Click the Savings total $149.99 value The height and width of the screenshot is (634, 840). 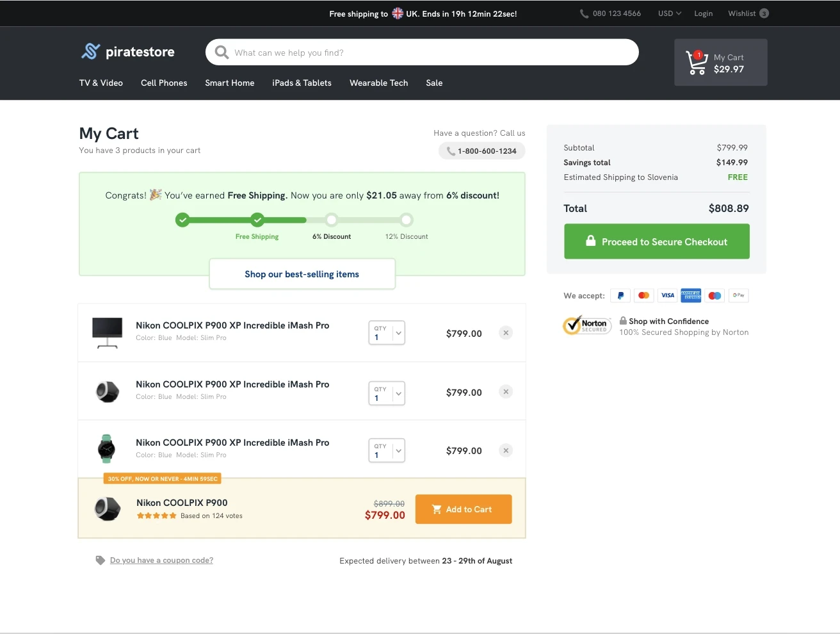point(732,163)
